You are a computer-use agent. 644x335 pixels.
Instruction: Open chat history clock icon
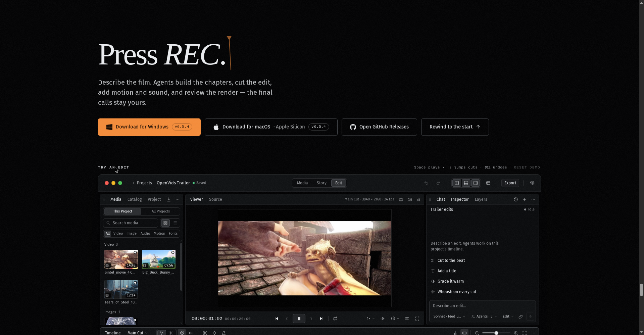click(516, 199)
